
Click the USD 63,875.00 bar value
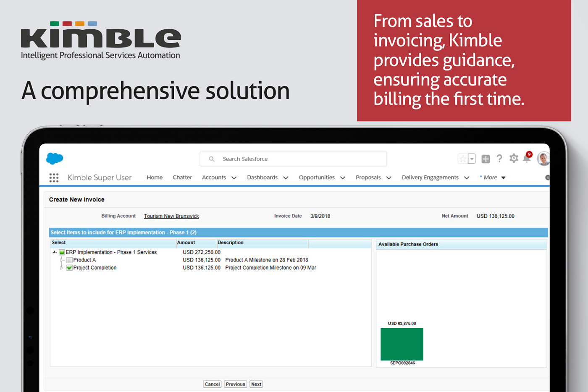tap(402, 324)
